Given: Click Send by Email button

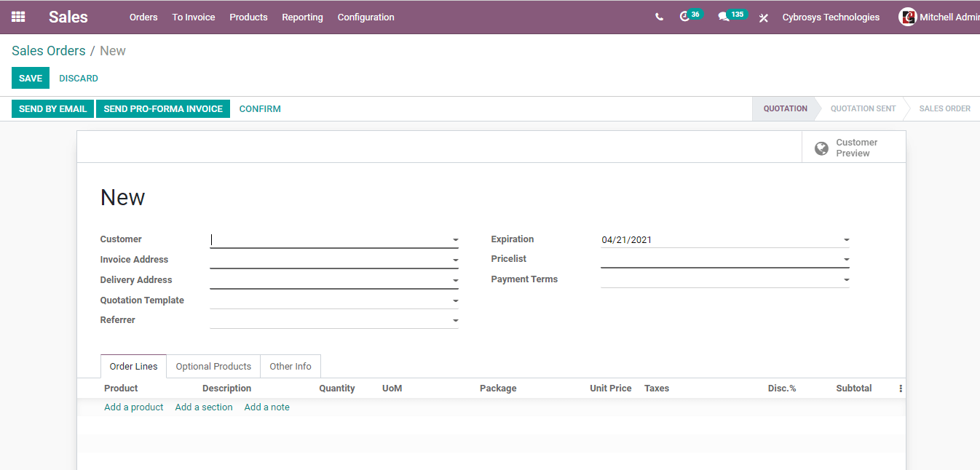Looking at the screenshot, I should [x=52, y=108].
